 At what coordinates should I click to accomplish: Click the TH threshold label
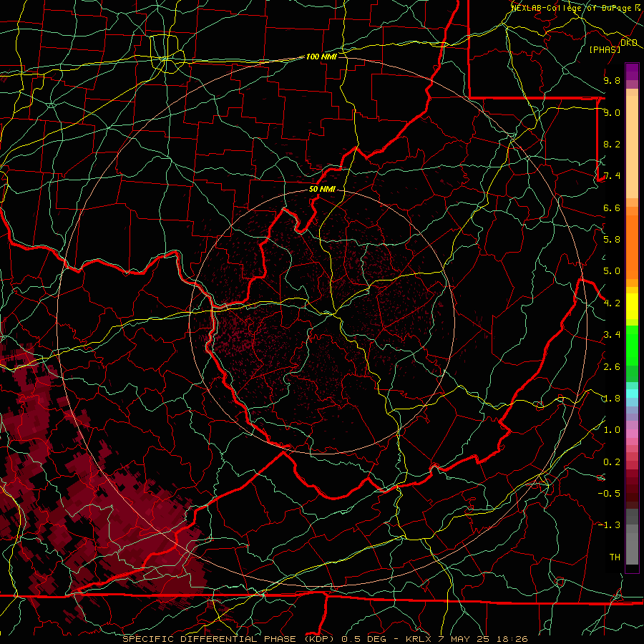pos(615,557)
